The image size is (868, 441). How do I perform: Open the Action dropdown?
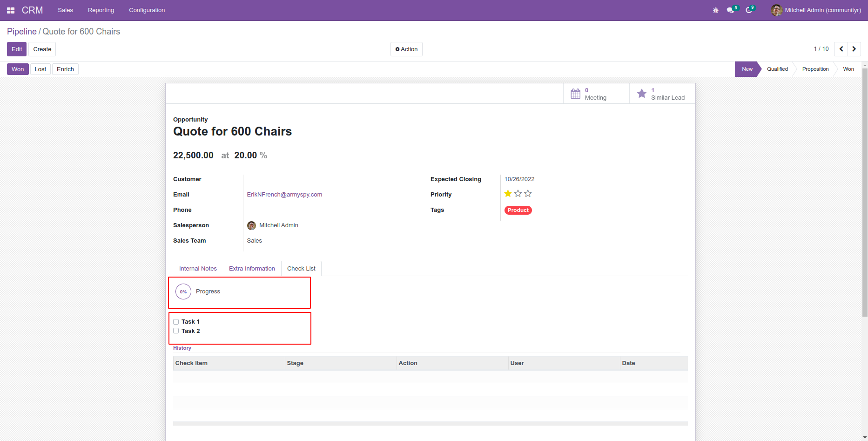(x=406, y=49)
